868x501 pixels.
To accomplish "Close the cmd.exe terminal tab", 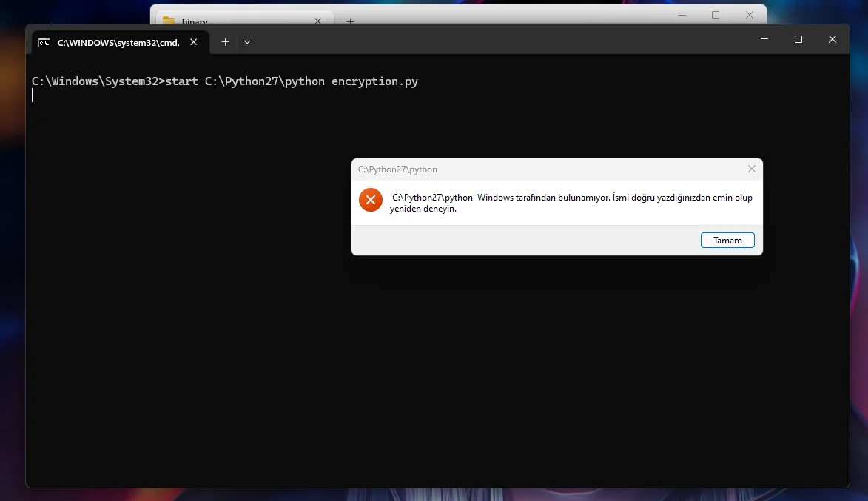I will [x=194, y=42].
